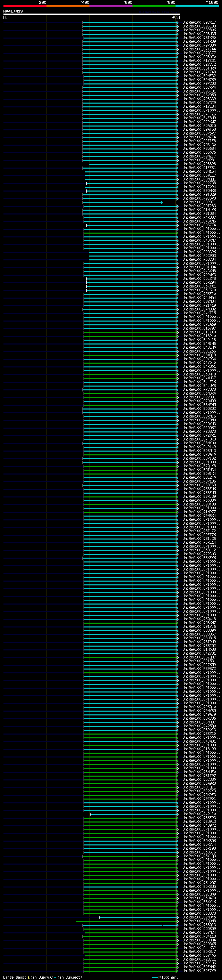Click hit label UniRef100_O65076

199,152
